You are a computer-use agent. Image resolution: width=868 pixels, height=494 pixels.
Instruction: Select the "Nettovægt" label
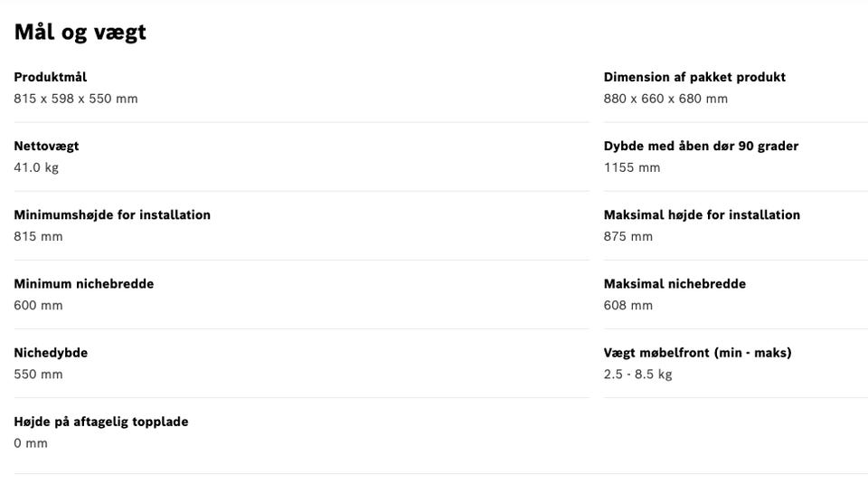pos(46,146)
